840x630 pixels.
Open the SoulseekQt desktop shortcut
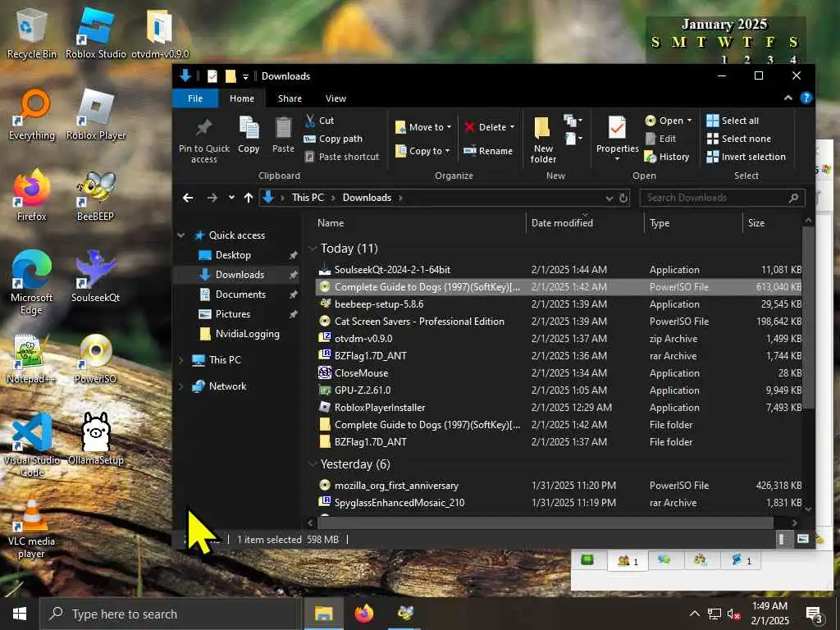point(96,276)
